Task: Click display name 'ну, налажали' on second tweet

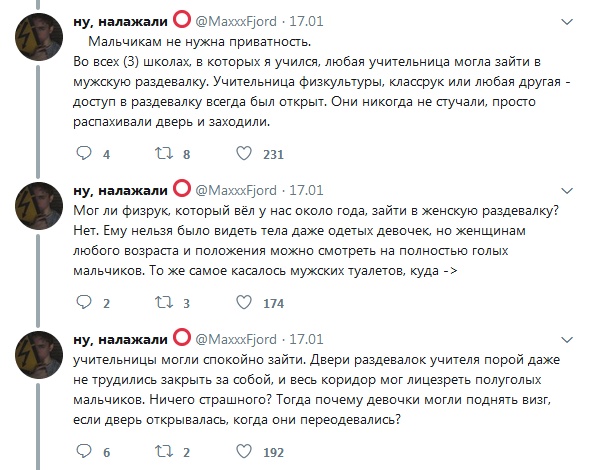Action: point(120,190)
